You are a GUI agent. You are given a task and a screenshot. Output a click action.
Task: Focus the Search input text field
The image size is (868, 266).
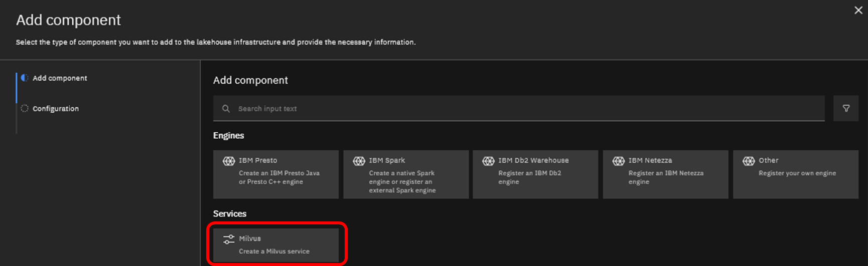(527, 109)
